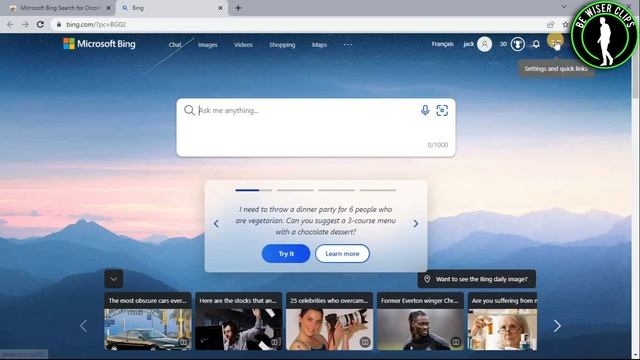Reload the current page

(40, 24)
